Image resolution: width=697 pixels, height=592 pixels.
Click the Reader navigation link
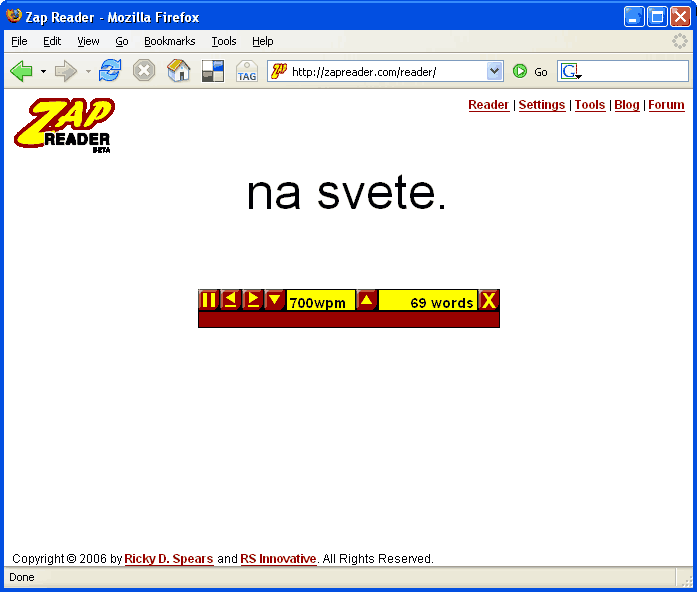tap(489, 105)
